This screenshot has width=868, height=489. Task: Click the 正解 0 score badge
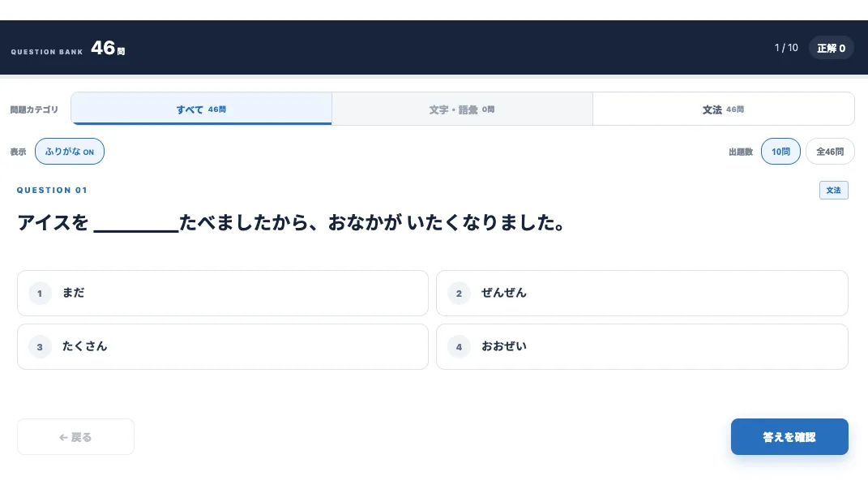coord(831,48)
